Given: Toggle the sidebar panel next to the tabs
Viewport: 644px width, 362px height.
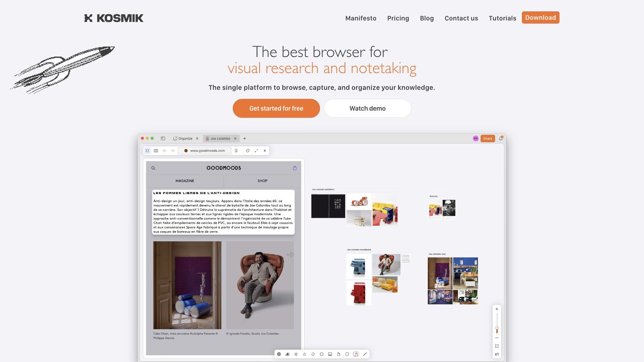Looking at the screenshot, I should click(x=163, y=138).
